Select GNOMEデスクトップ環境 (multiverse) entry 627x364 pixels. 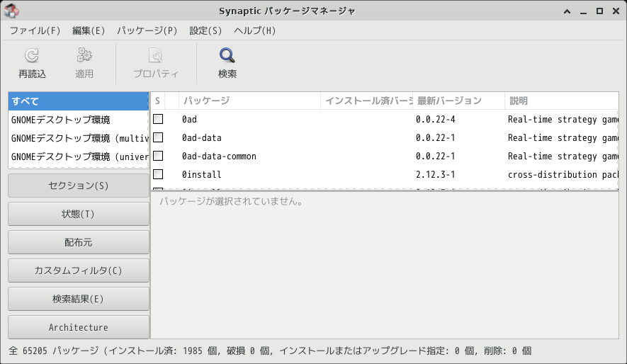pos(79,138)
